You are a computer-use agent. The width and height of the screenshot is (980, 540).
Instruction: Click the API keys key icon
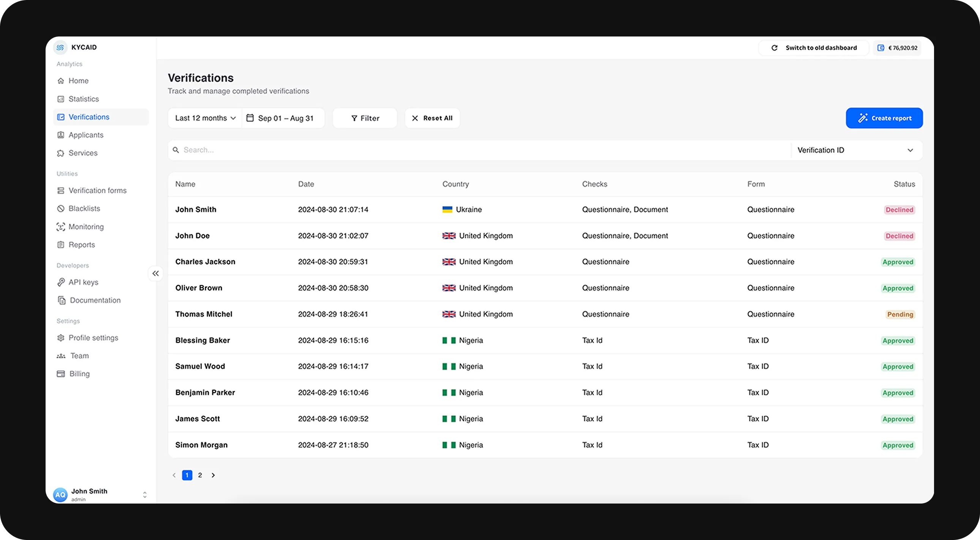click(x=60, y=282)
